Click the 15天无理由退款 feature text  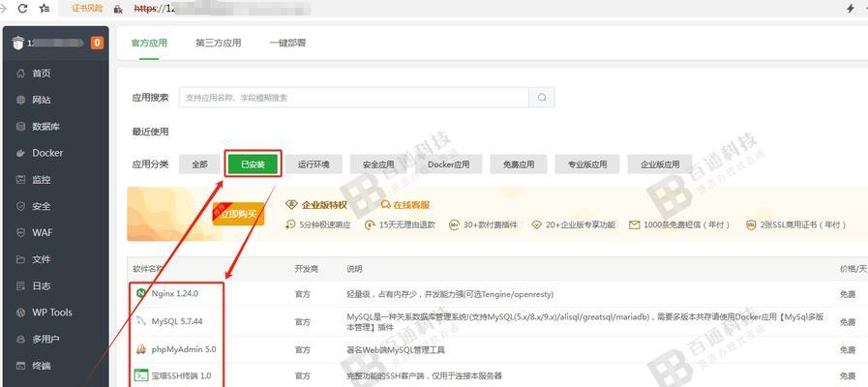click(x=407, y=224)
